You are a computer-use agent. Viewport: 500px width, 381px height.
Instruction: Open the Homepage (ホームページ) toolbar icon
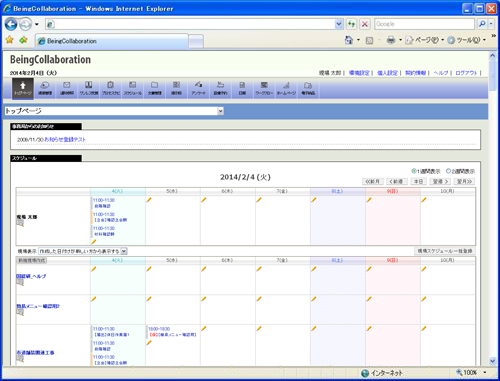(286, 88)
